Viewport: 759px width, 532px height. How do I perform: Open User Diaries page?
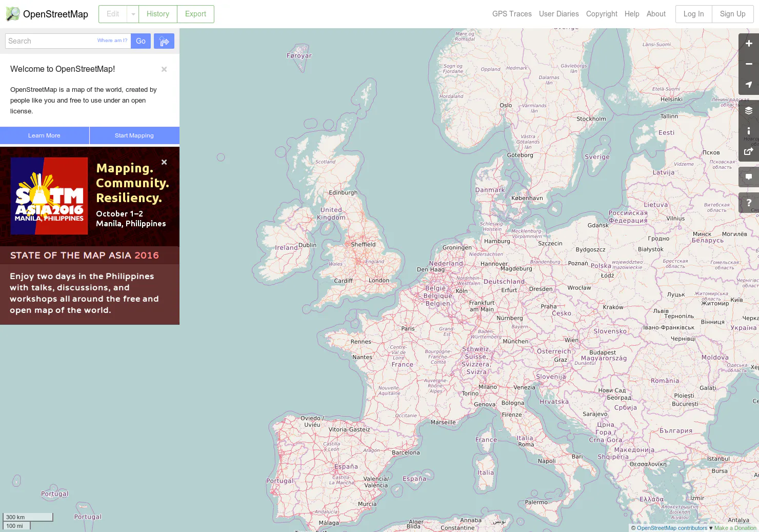tap(558, 14)
